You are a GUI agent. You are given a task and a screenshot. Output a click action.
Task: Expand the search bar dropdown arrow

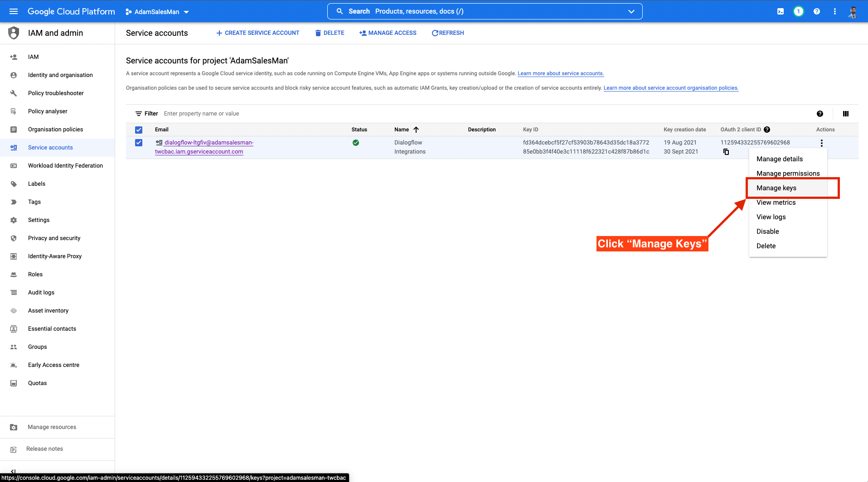(x=631, y=11)
